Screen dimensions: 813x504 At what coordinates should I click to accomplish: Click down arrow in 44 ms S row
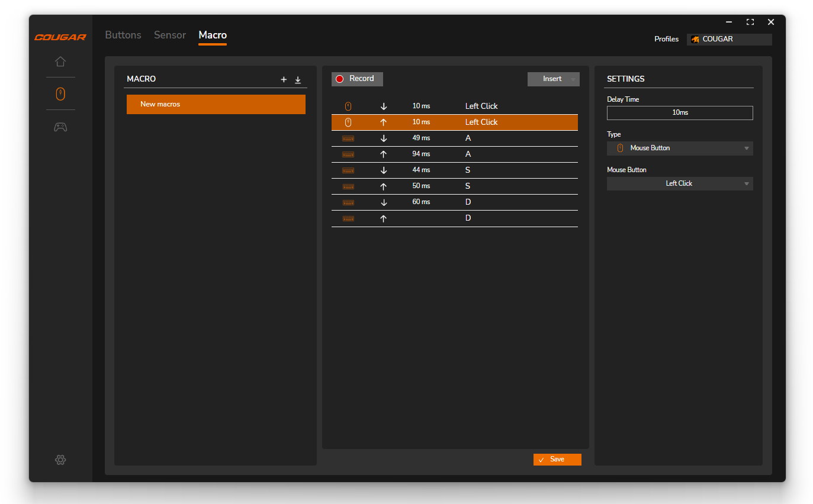pyautogui.click(x=384, y=170)
